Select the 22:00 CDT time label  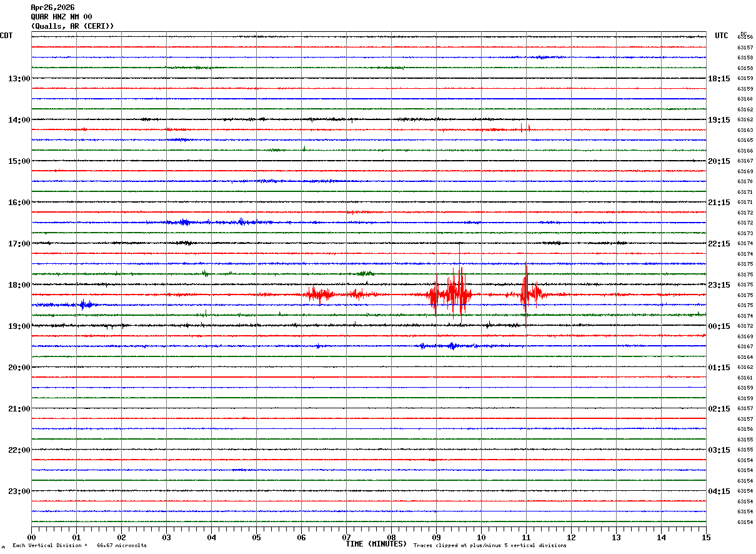pyautogui.click(x=19, y=450)
